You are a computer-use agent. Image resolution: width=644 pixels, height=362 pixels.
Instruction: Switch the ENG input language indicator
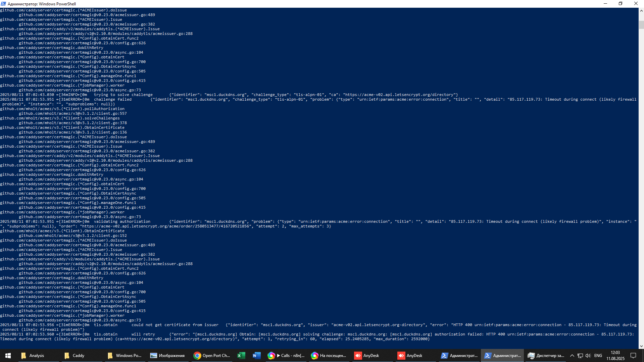click(x=598, y=356)
